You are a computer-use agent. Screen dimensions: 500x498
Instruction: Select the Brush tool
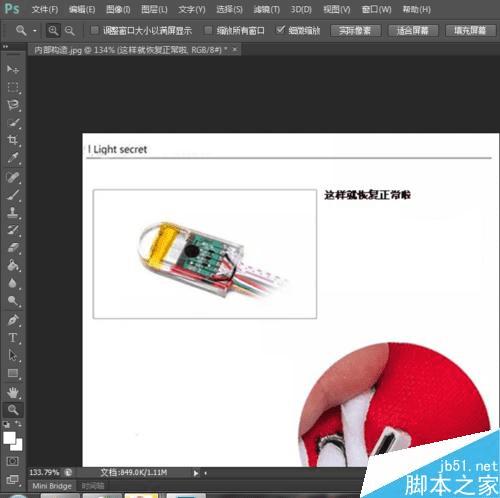pos(13,195)
